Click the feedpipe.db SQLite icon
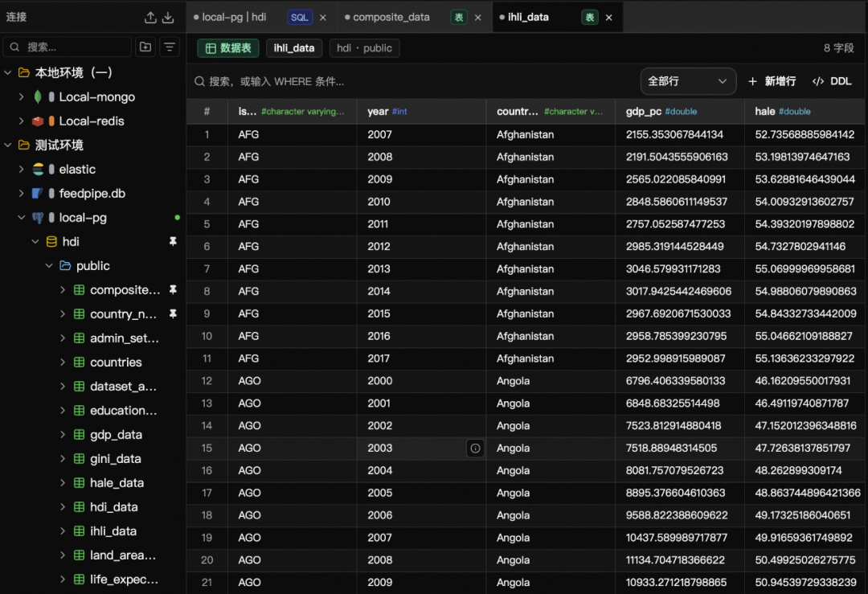The height and width of the screenshot is (594, 868). click(38, 193)
